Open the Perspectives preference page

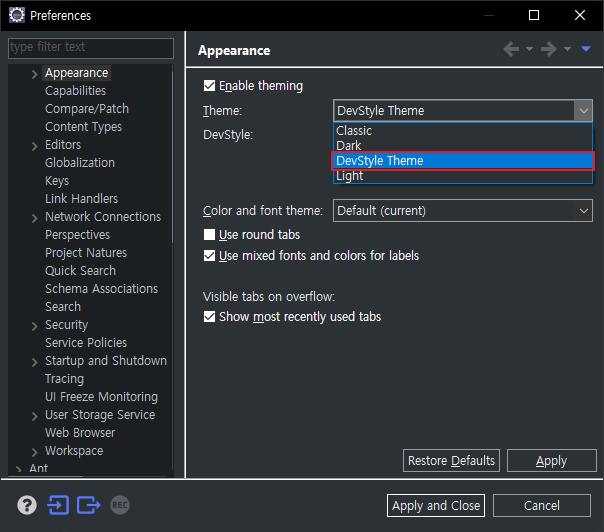[x=77, y=235]
